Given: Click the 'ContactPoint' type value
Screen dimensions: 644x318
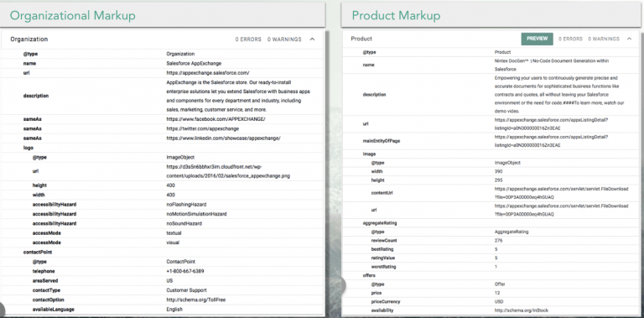Looking at the screenshot, I should point(181,261).
